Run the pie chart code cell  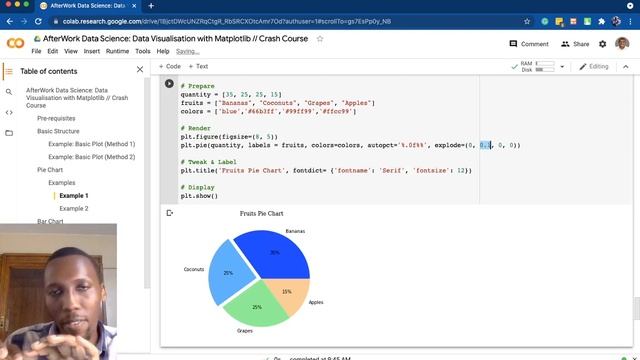[x=169, y=84]
